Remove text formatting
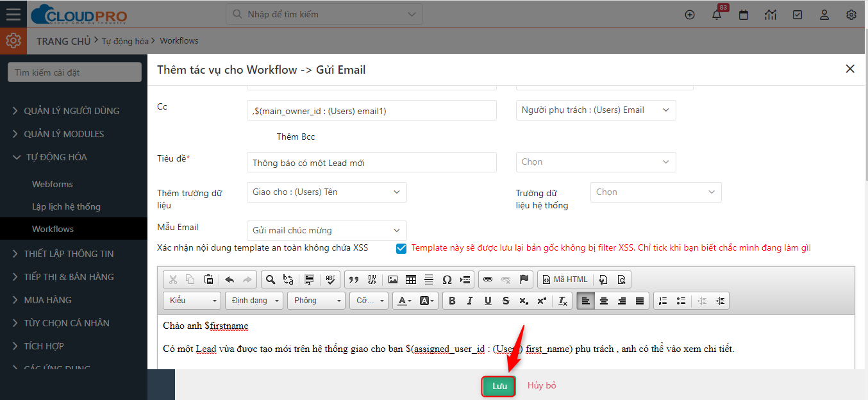The width and height of the screenshot is (868, 400). (x=562, y=301)
